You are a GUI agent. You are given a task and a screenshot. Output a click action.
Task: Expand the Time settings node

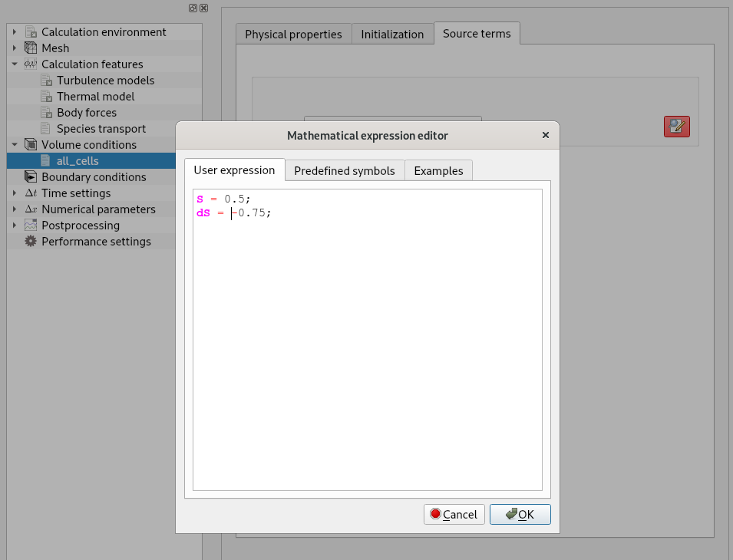[15, 193]
